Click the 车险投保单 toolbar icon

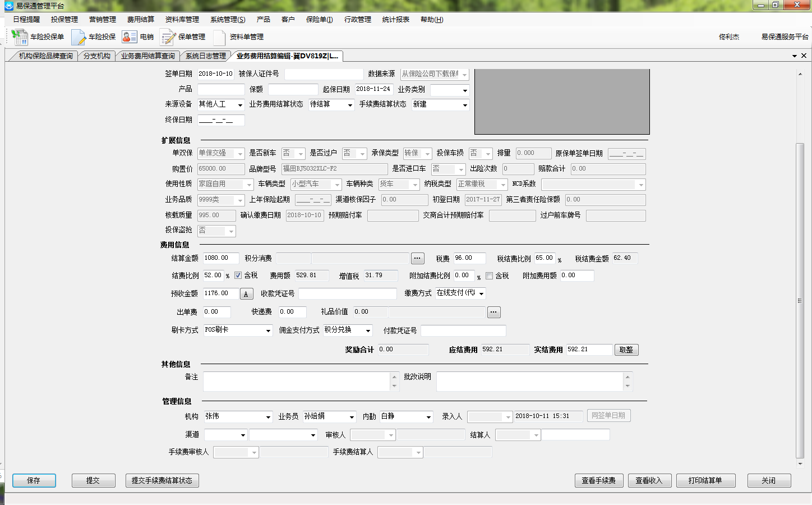20,37
